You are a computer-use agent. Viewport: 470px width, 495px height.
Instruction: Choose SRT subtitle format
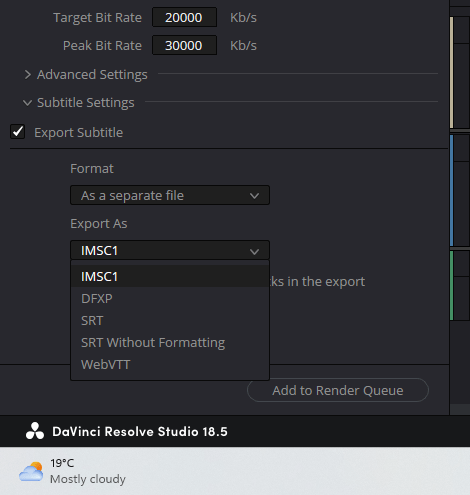(x=170, y=320)
